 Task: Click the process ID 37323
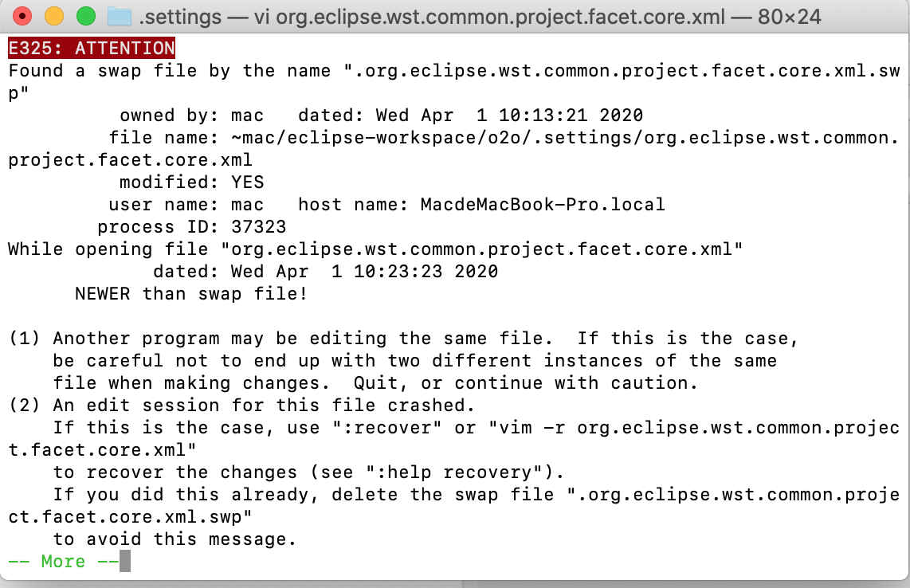point(258,227)
